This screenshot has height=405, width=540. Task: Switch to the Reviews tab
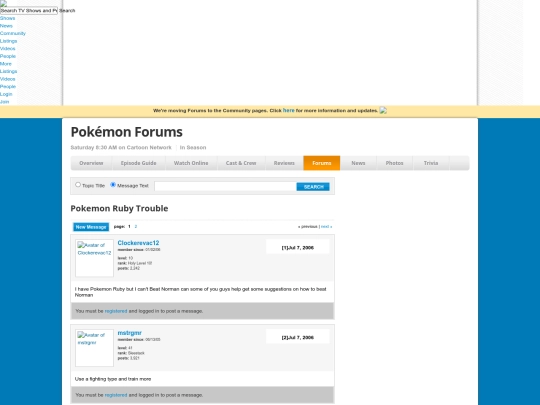284,163
